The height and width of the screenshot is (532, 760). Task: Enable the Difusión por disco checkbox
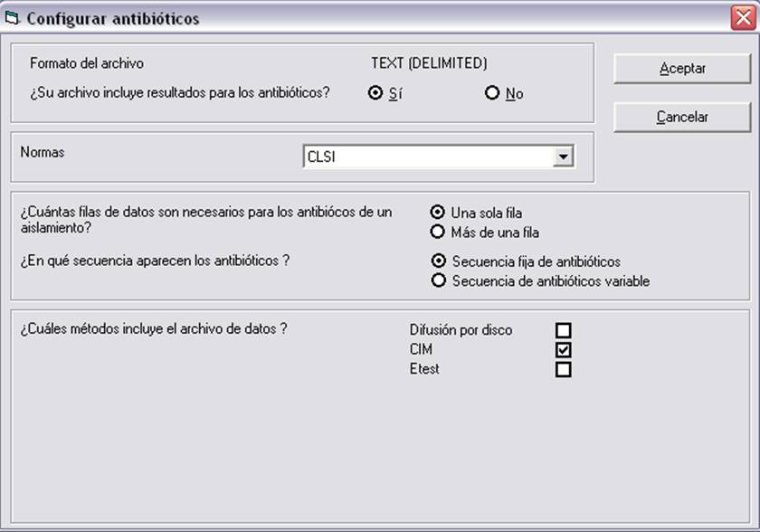[563, 330]
